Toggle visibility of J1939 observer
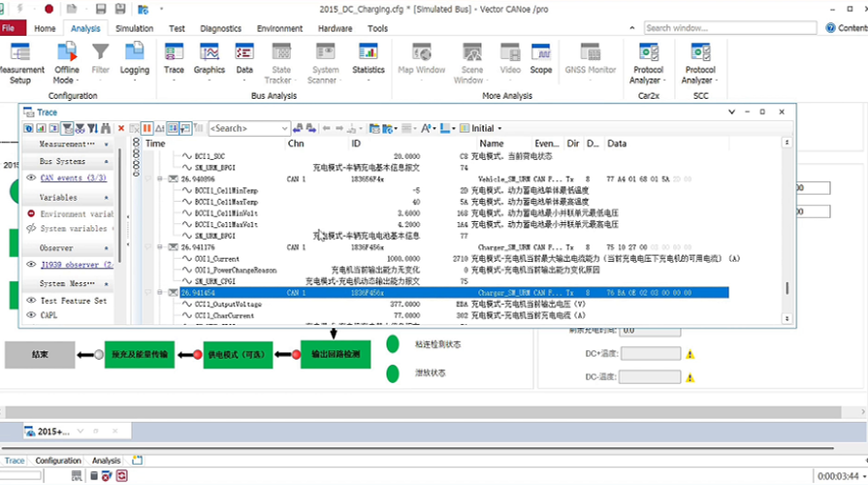 (x=31, y=265)
